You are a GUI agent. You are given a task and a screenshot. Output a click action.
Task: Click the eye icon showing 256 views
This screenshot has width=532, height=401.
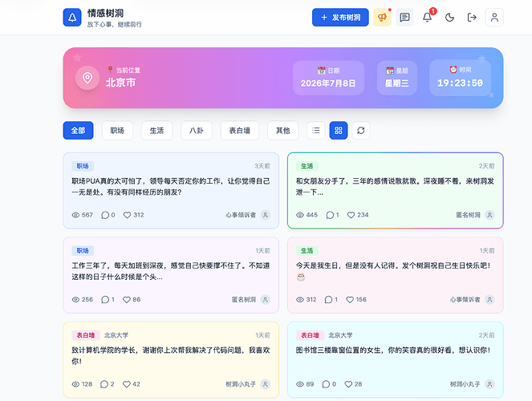pyautogui.click(x=75, y=300)
